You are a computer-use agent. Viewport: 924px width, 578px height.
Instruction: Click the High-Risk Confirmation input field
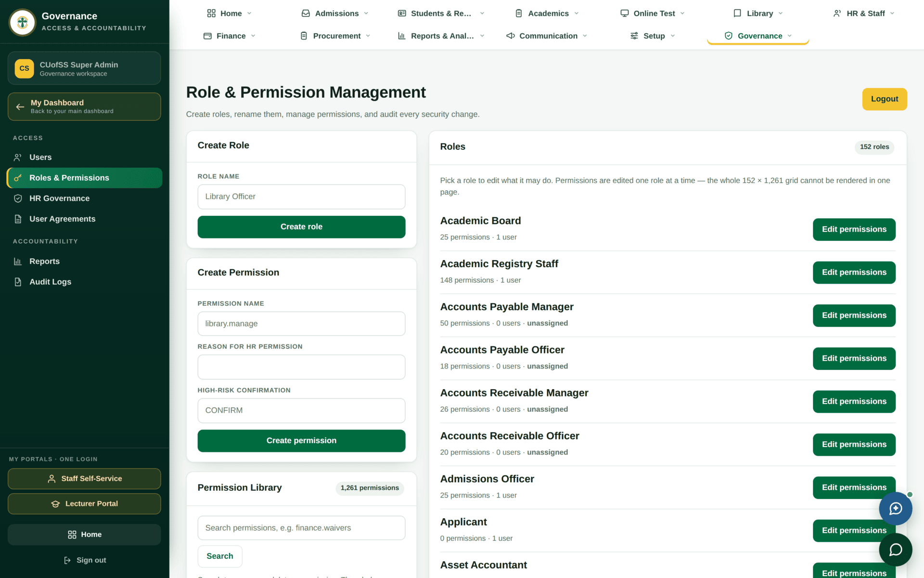[x=301, y=410]
